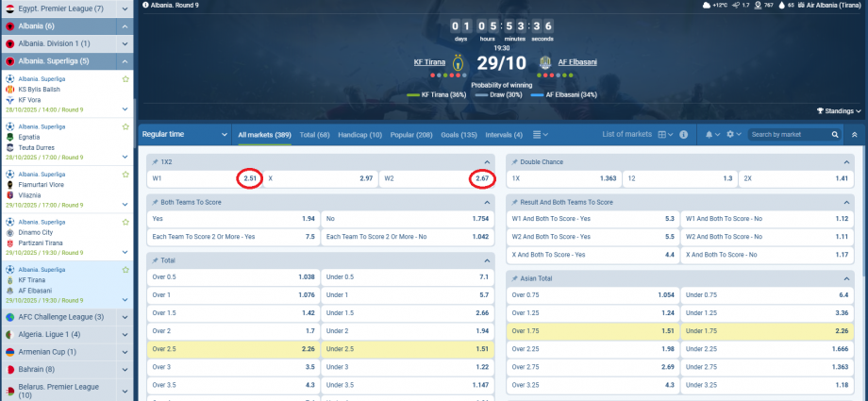
Task: Click the search magnifier in market search
Action: (x=835, y=135)
